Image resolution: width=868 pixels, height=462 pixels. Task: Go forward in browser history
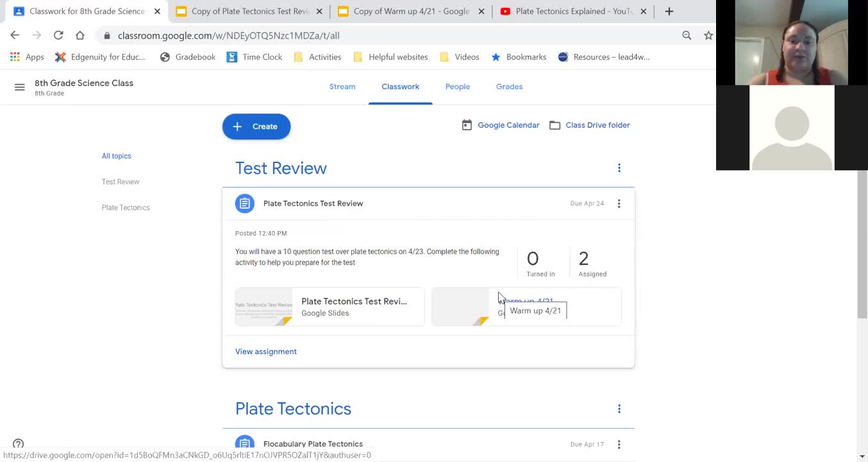tap(37, 35)
